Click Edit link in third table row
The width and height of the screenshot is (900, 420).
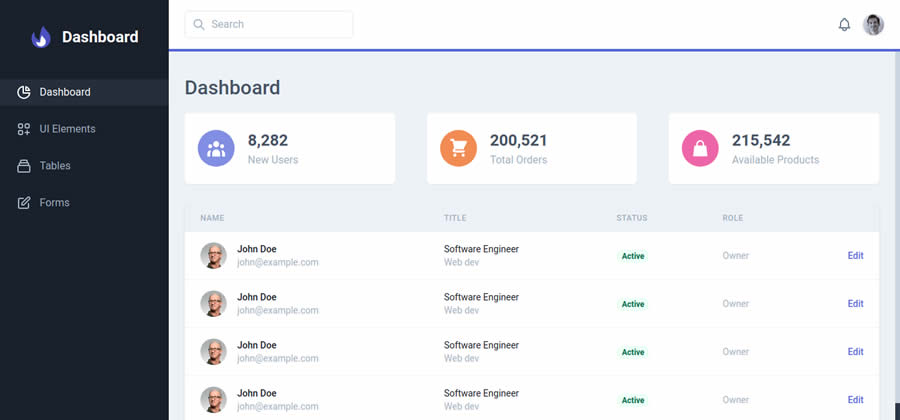coord(855,352)
